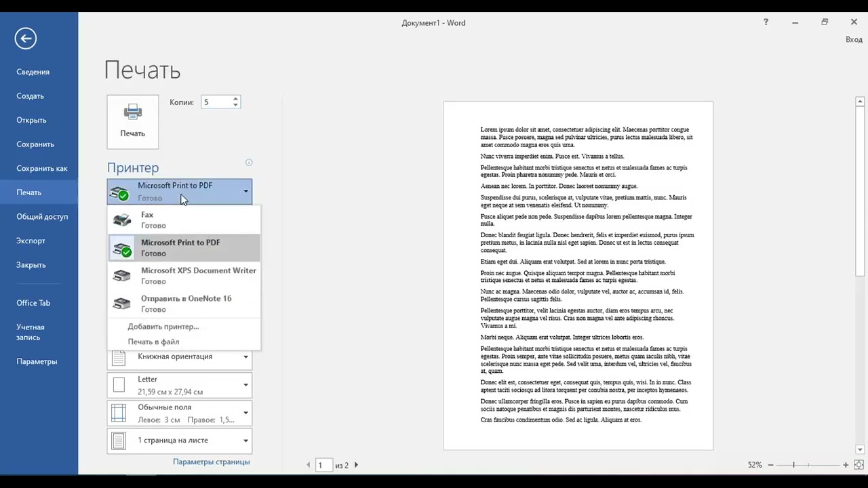
Task: Go to next preview page arrow
Action: coord(356,465)
